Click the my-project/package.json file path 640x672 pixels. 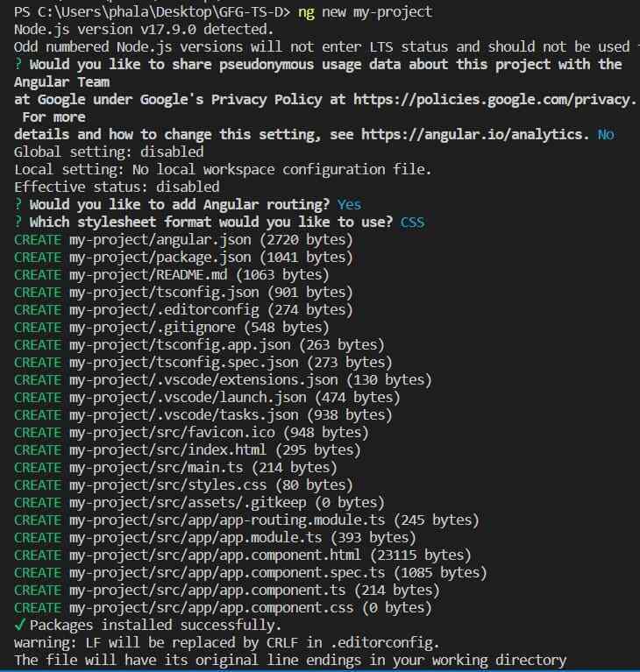click(x=160, y=257)
